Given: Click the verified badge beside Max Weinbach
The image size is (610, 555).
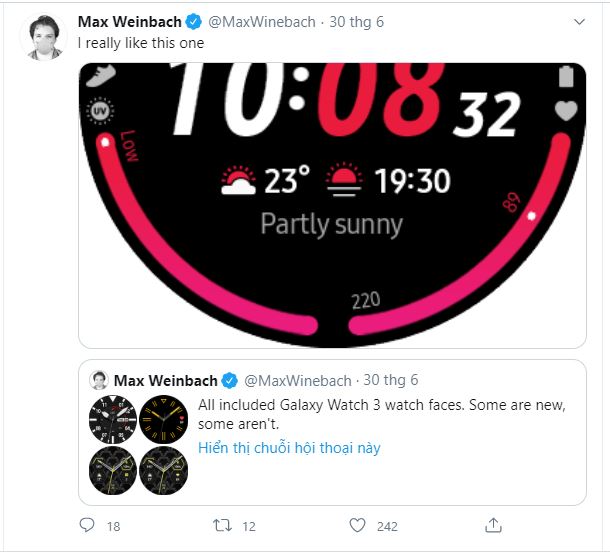Looking at the screenshot, I should click(x=194, y=22).
